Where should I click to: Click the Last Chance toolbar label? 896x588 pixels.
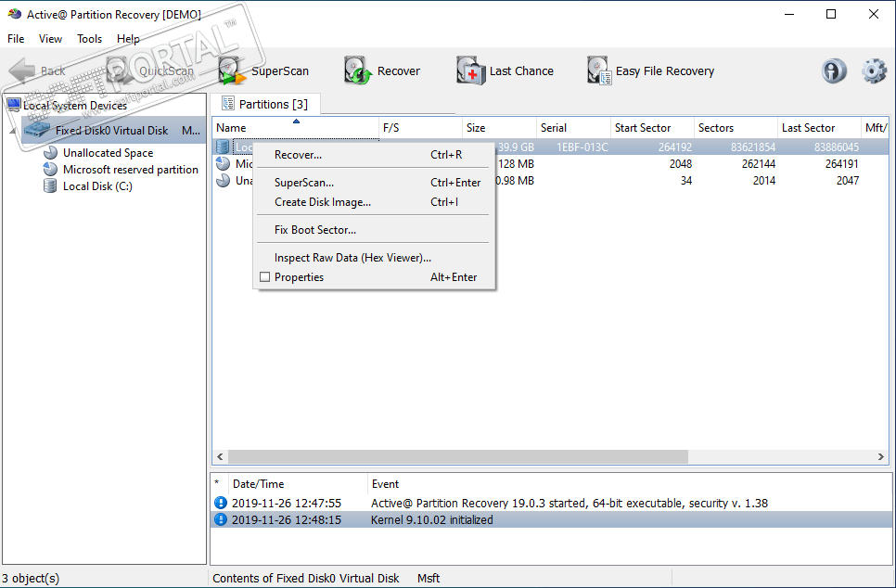[x=521, y=70]
